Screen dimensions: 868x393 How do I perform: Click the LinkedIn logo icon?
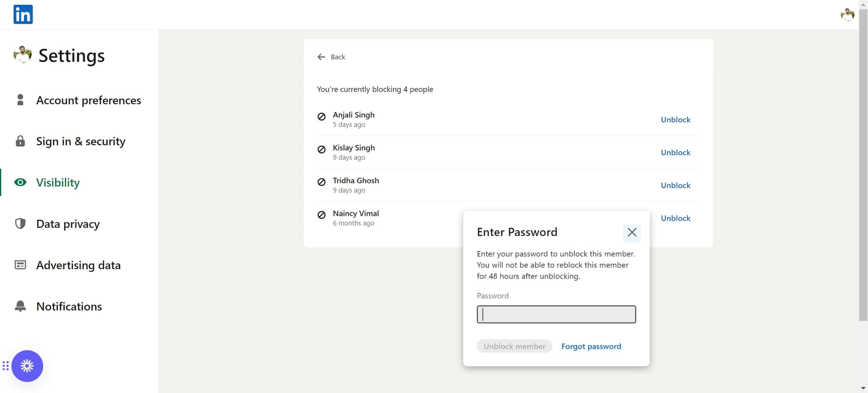coord(23,14)
